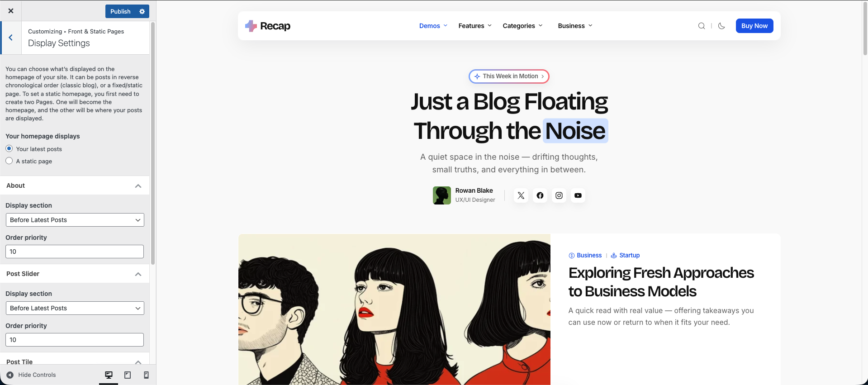Screen dimensions: 868x385
Task: Toggle dark mode moon icon
Action: (721, 26)
